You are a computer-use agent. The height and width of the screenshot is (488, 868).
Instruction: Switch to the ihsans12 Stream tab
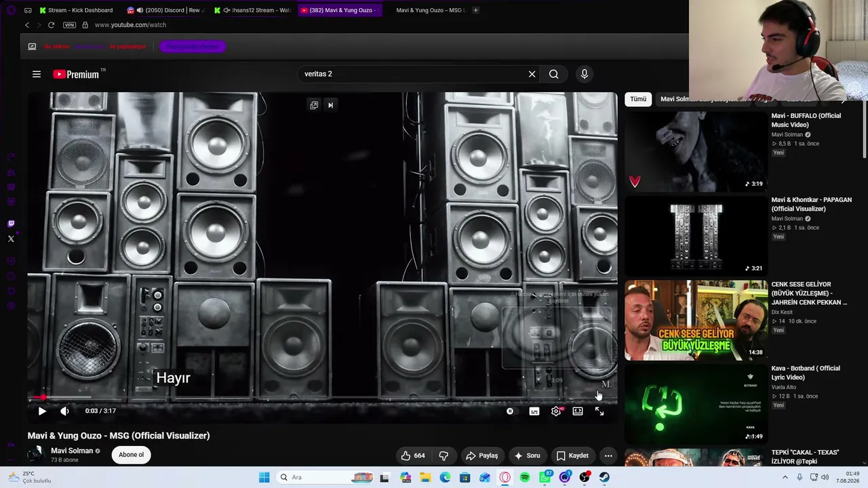click(253, 10)
